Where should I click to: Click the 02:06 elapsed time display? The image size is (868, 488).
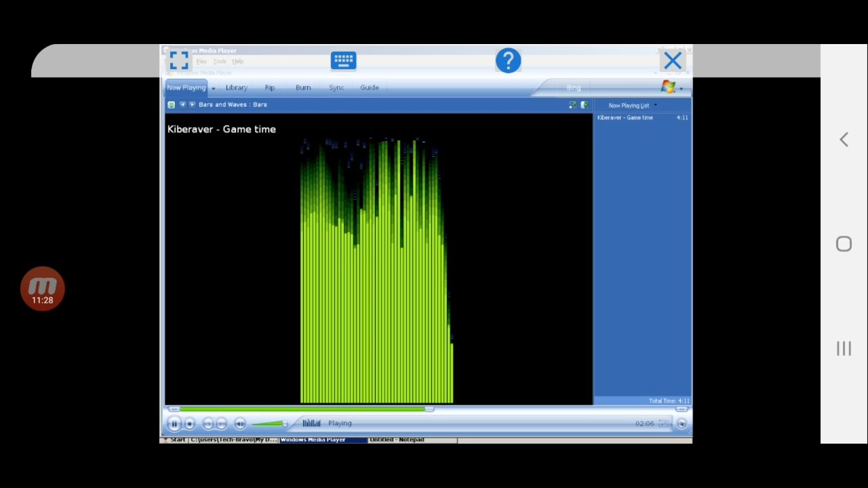coord(644,424)
